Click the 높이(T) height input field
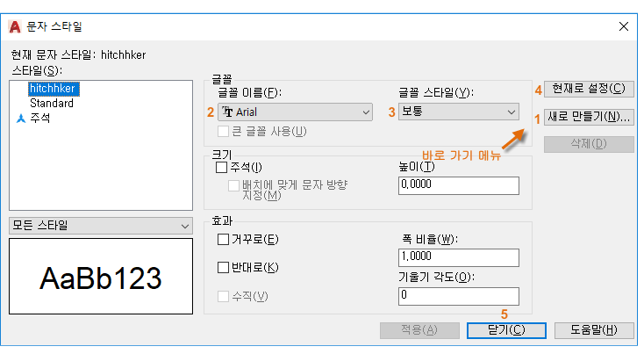Screen dimensions: 644x361 pyautogui.click(x=458, y=184)
